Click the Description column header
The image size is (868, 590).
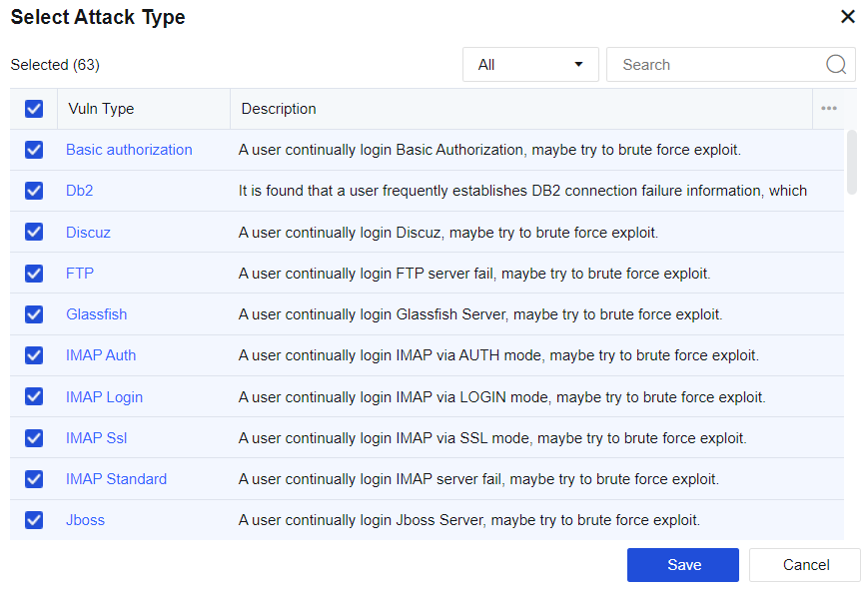pyautogui.click(x=279, y=109)
